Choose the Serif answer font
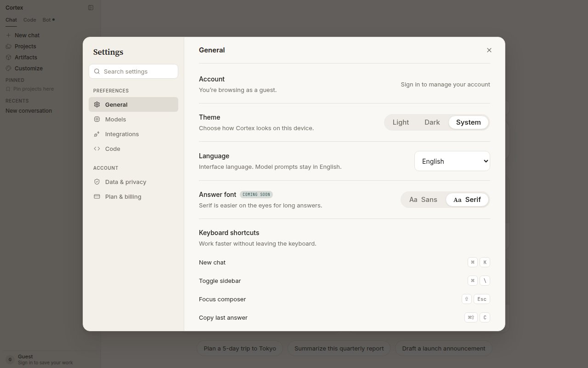 tap(467, 200)
